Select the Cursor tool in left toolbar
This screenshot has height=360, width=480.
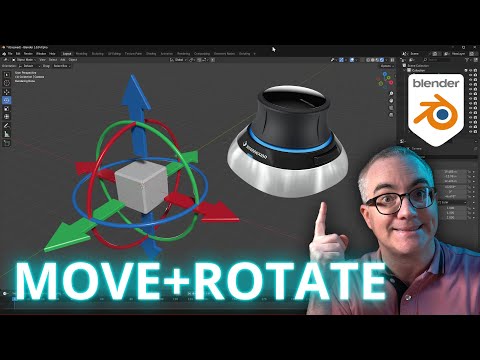(7, 83)
